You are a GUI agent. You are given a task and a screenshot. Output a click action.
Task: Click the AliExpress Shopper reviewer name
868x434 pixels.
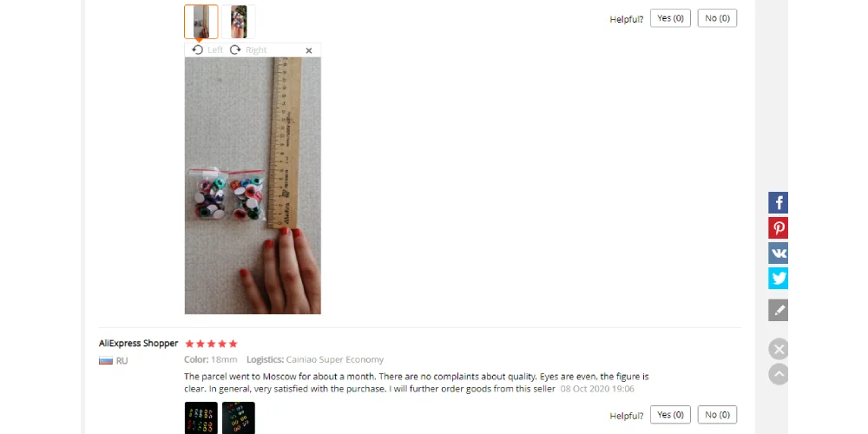click(138, 343)
